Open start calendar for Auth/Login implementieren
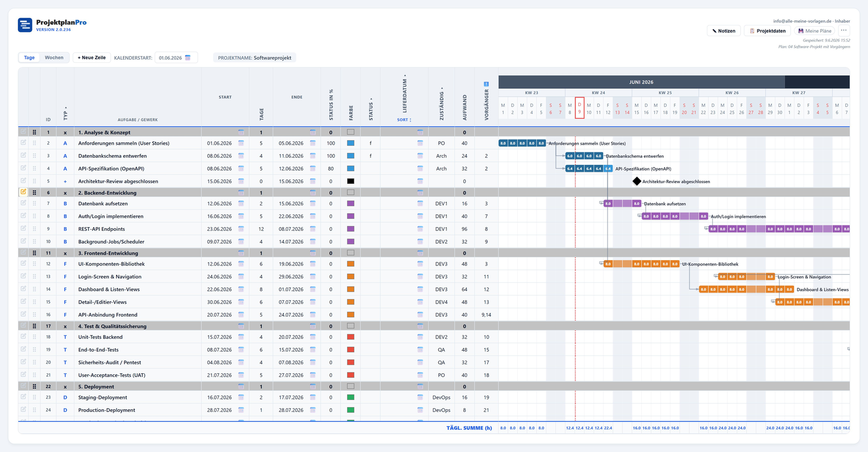 (241, 216)
